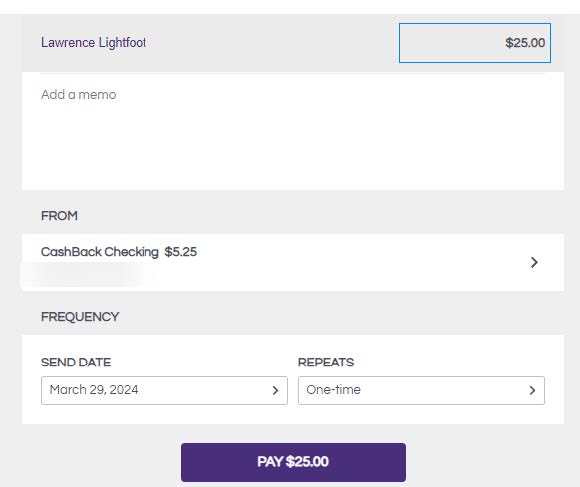The image size is (580, 487).
Task: Click the chevron arrow on CashBack Checking row
Action: pos(534,262)
